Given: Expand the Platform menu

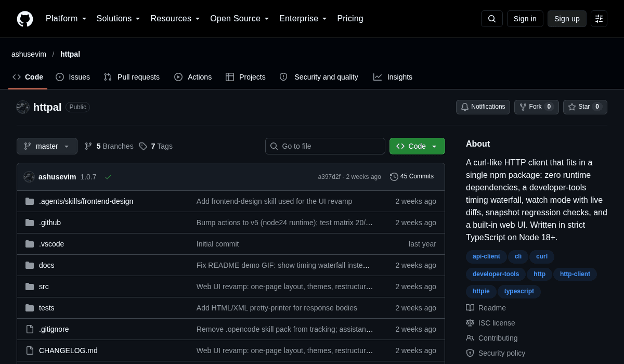Looking at the screenshot, I should tap(66, 19).
